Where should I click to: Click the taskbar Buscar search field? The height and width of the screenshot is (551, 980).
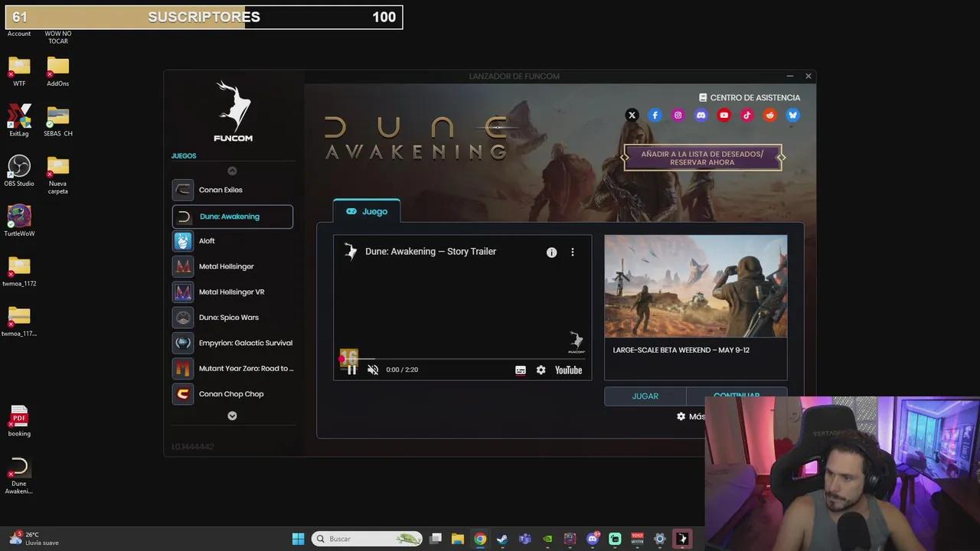(367, 539)
